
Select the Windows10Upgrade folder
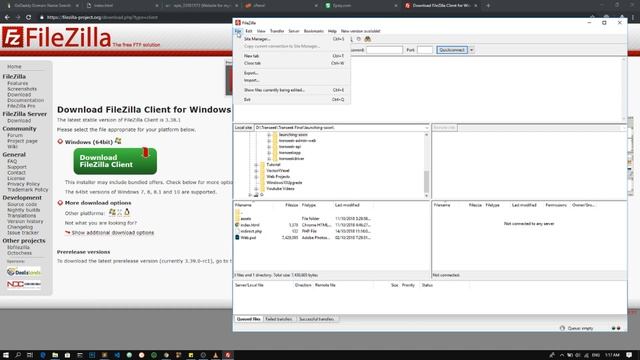coord(284,183)
